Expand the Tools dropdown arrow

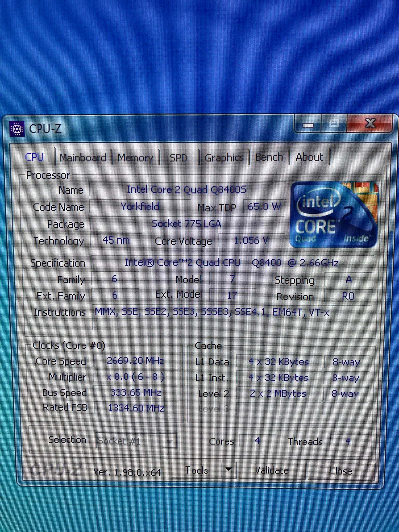pyautogui.click(x=228, y=470)
